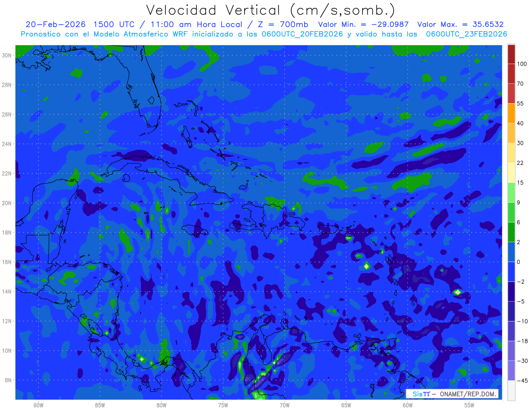Screen dimensions: 532x411
Task: Click the colorbar value label -18
Action: click(x=522, y=341)
